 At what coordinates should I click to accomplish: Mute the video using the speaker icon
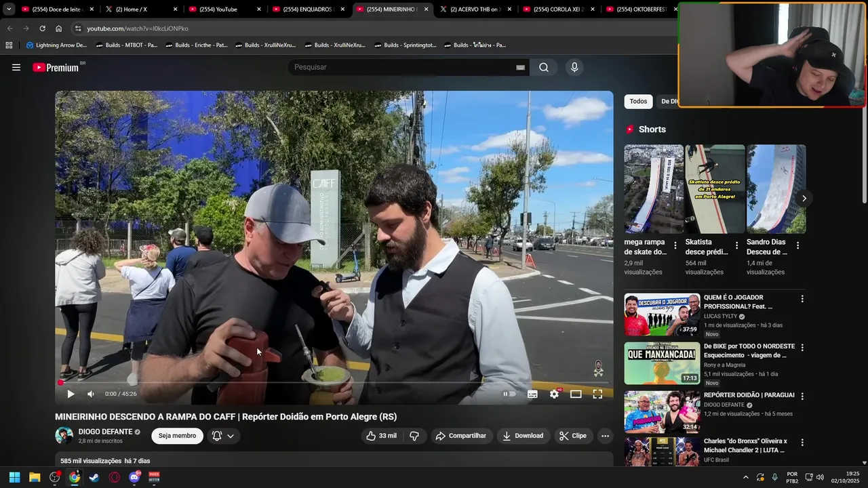point(91,394)
